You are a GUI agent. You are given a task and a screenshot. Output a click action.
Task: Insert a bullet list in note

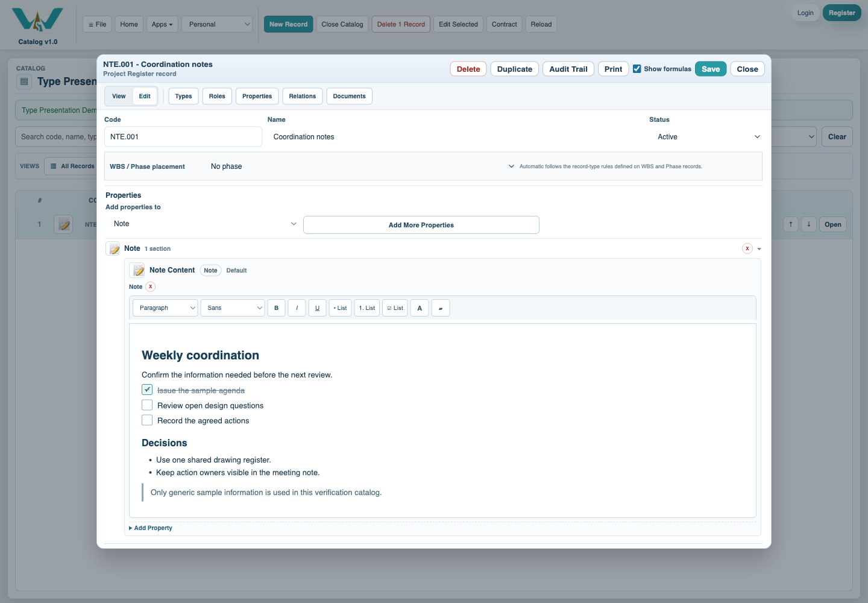341,308
